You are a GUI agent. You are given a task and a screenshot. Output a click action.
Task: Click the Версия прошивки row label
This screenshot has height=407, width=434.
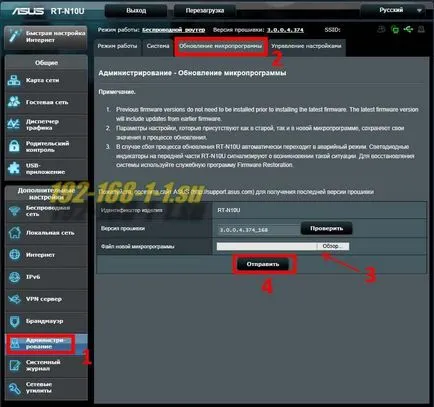click(x=123, y=229)
